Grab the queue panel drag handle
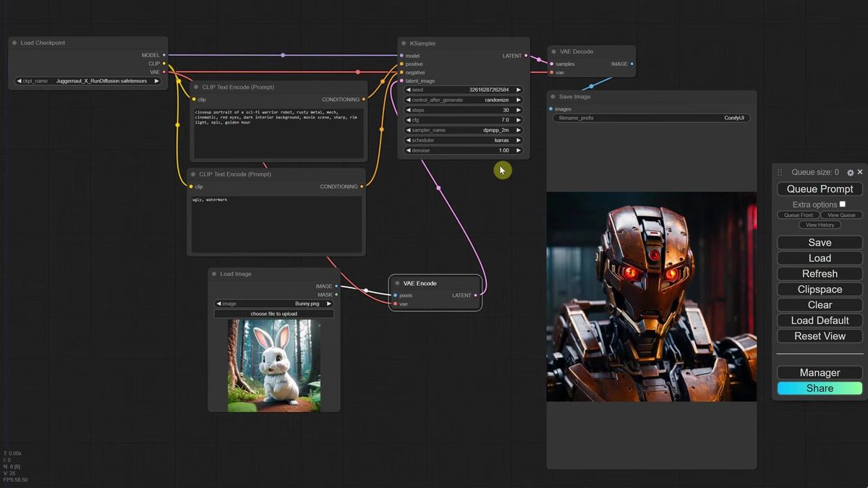 click(x=780, y=173)
